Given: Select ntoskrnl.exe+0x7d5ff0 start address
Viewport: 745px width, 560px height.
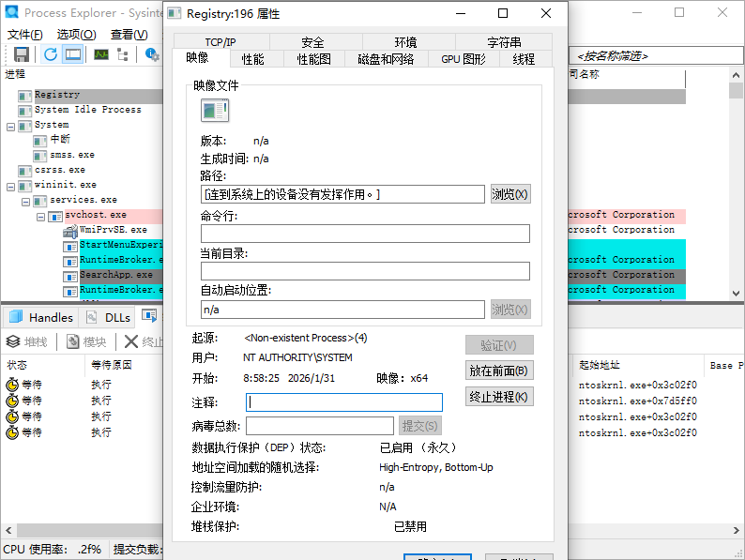Looking at the screenshot, I should 638,401.
